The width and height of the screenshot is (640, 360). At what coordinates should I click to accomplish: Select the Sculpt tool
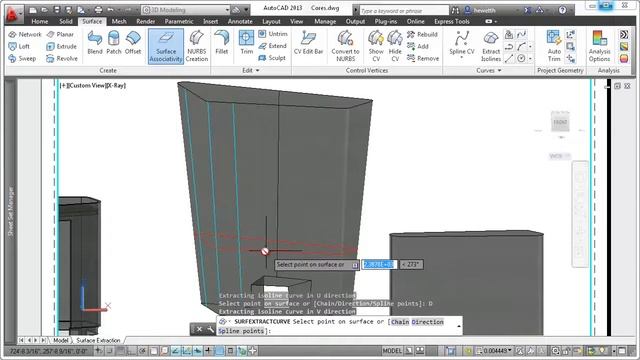pyautogui.click(x=272, y=58)
